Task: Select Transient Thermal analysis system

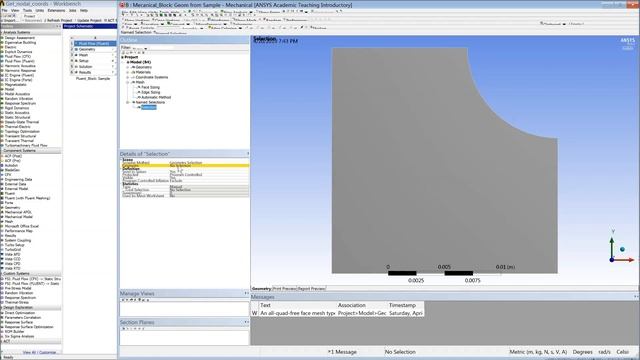Action: pyautogui.click(x=19, y=141)
